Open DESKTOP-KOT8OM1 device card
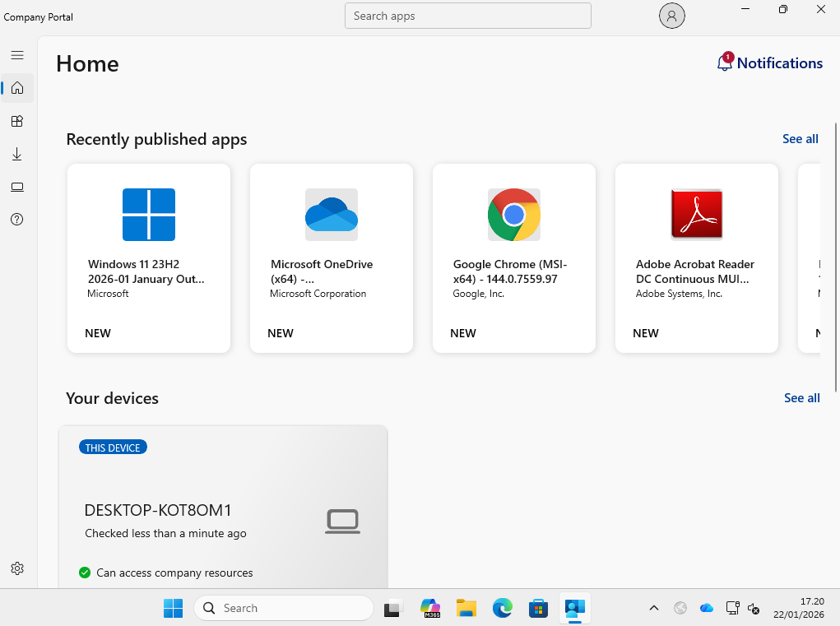This screenshot has width=840, height=626. (223, 510)
